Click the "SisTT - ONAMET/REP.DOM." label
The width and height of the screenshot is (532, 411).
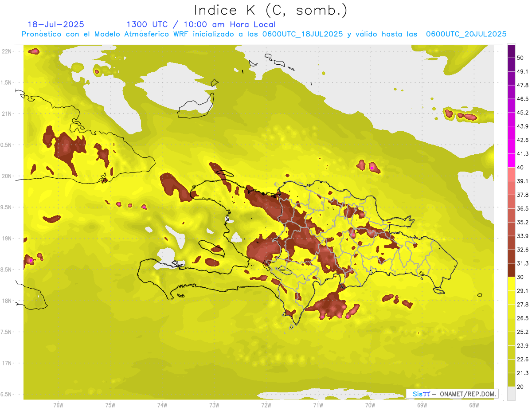point(453,394)
